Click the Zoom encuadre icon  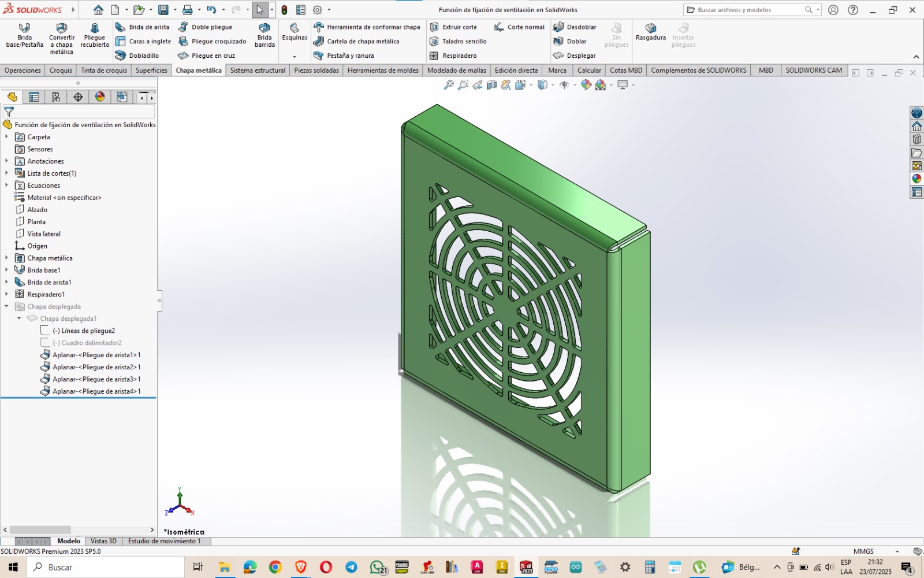tap(462, 85)
